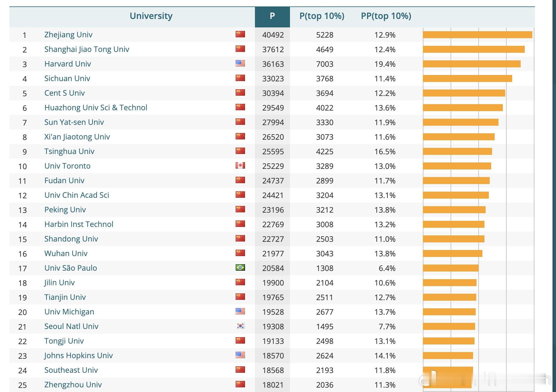Click China flag beside Sichuan Univ
The height and width of the screenshot is (392, 556).
click(240, 78)
